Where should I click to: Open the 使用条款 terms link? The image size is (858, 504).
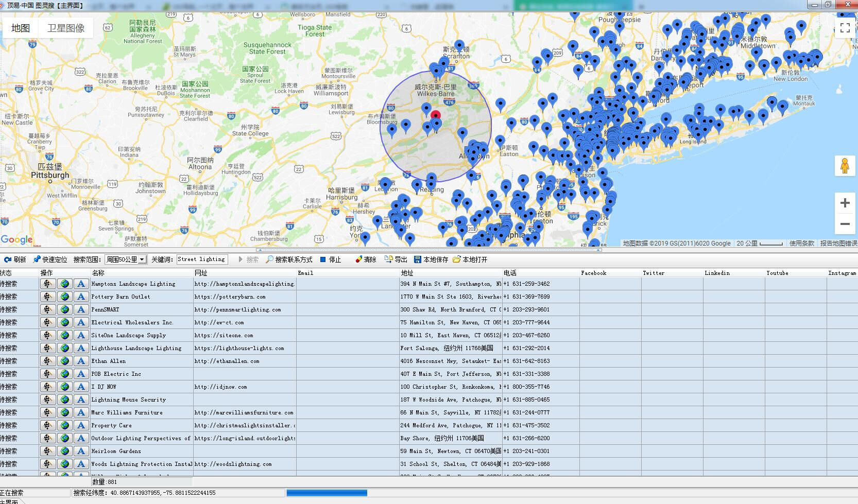(802, 244)
